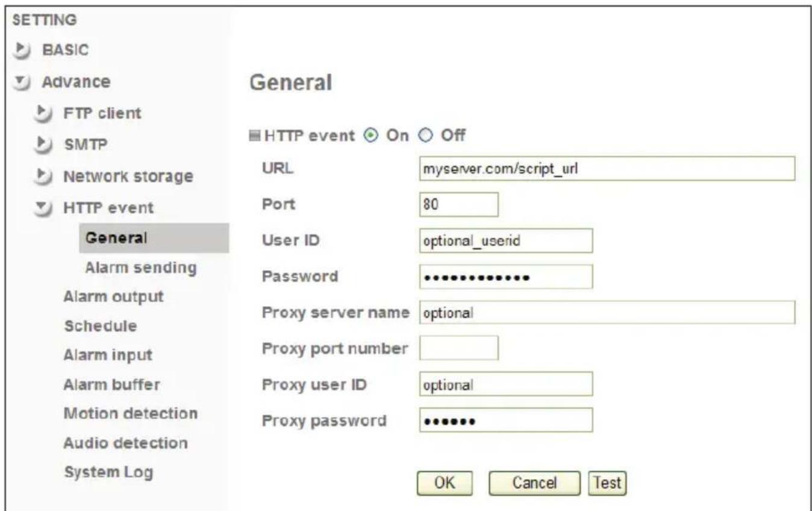Click the User ID input field
This screenshot has height=511, width=812.
point(505,240)
